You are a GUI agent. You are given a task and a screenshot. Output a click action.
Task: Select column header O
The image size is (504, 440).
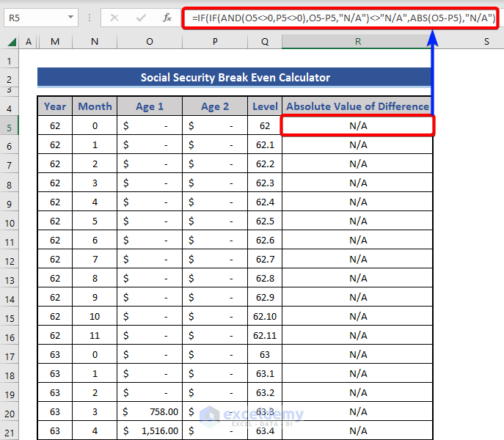(150, 42)
